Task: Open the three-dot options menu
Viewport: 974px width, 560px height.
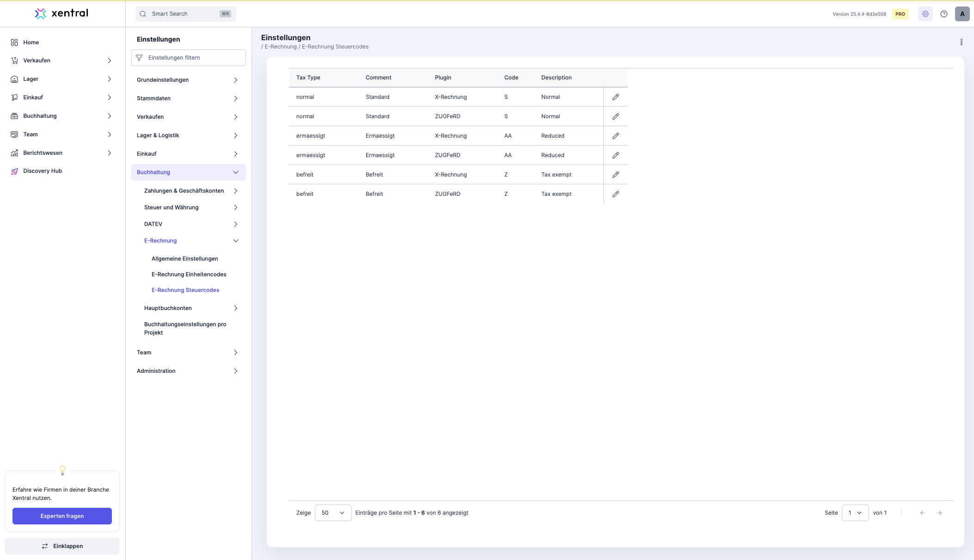Action: pyautogui.click(x=961, y=42)
